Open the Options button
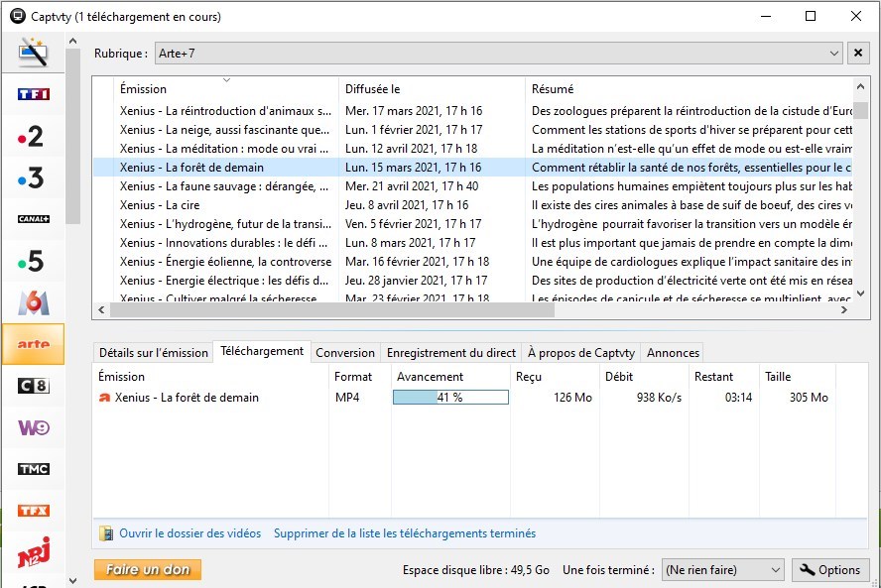The image size is (881, 588). (830, 570)
